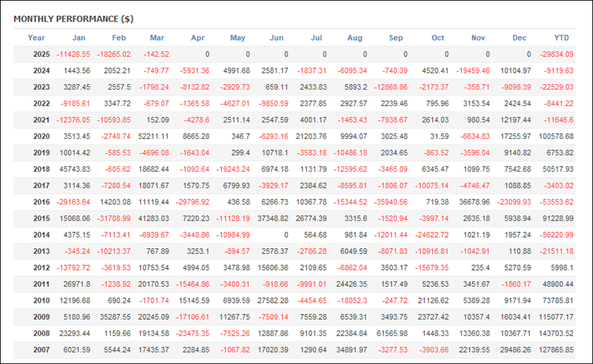Click the 2020 March value 52211.11
593x364 pixels.
point(154,136)
